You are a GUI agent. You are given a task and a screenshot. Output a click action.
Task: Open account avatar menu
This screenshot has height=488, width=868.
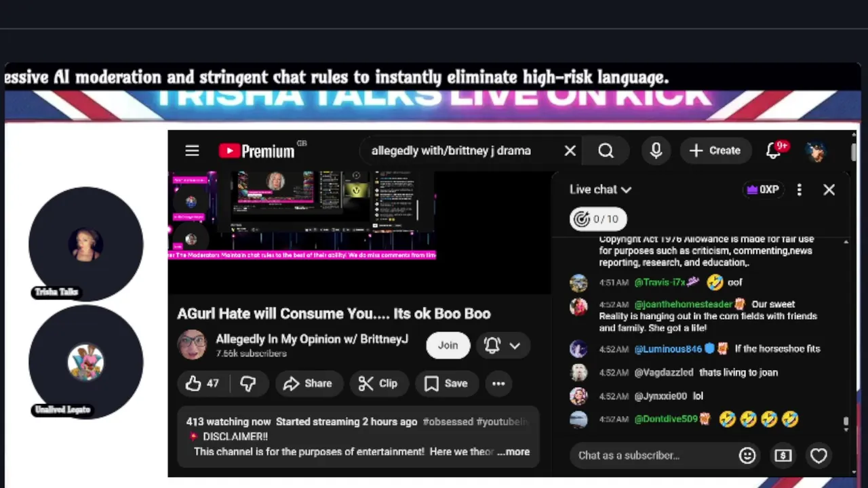click(816, 150)
